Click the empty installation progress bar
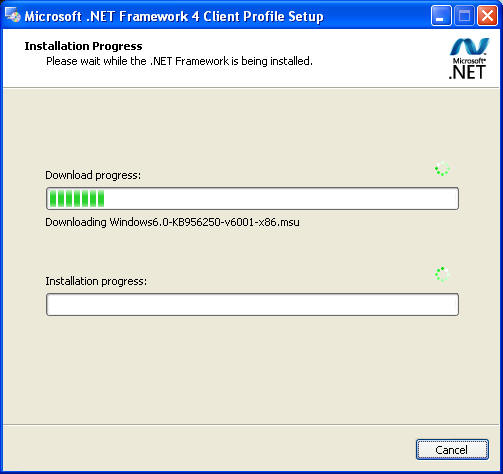Image resolution: width=503 pixels, height=474 pixels. pyautogui.click(x=252, y=304)
